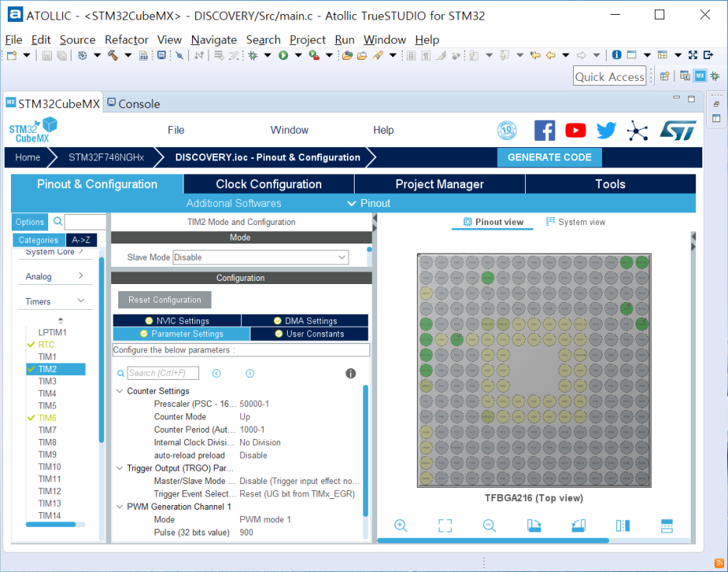This screenshot has width=728, height=572.
Task: Open the Slave Mode dropdown
Action: pos(261,257)
